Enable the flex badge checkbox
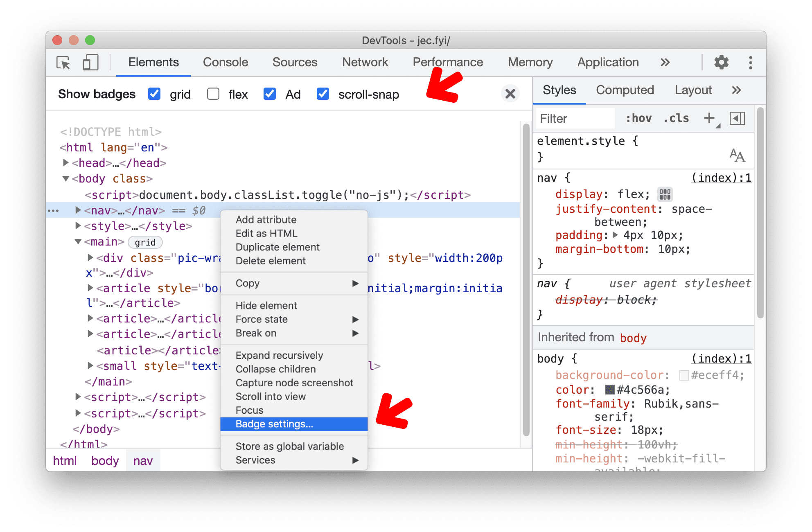The image size is (812, 532). tap(212, 95)
